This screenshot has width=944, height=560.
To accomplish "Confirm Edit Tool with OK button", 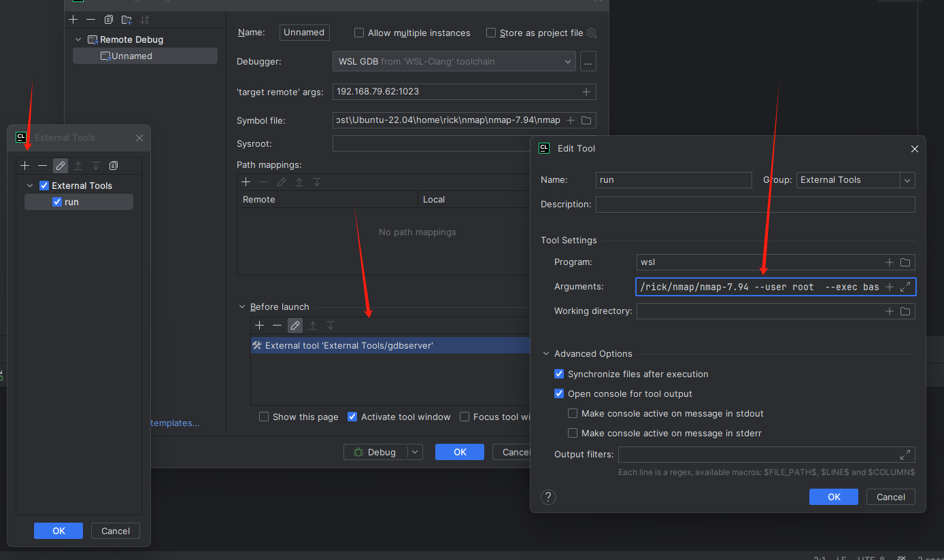I will (x=834, y=497).
